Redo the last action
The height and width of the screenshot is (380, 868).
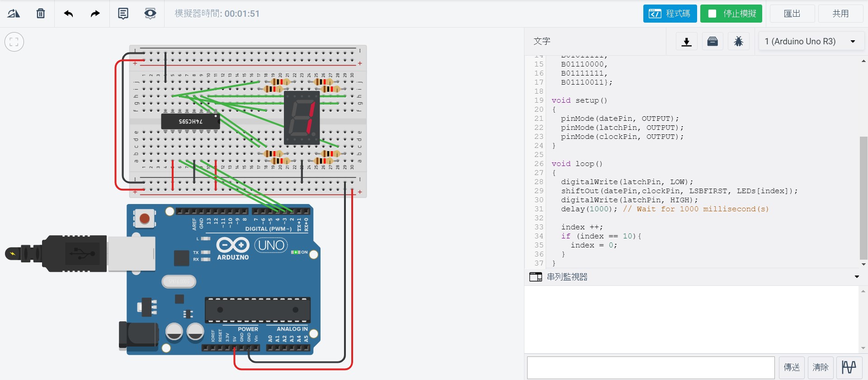[95, 14]
